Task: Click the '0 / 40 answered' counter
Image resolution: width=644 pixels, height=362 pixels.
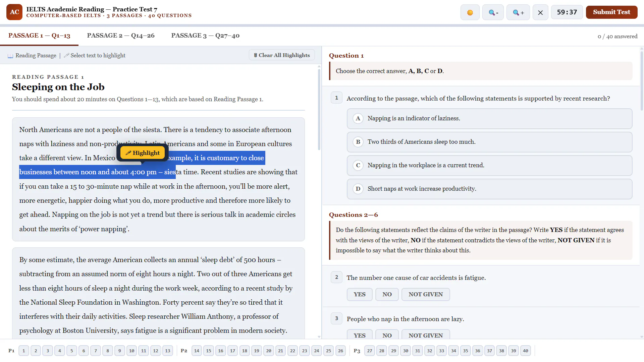Action: [x=617, y=36]
